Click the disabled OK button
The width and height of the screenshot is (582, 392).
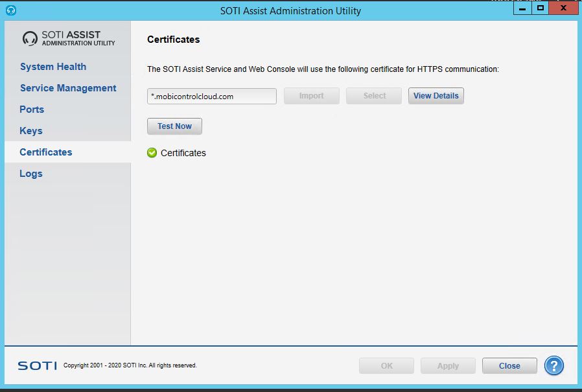click(x=386, y=366)
